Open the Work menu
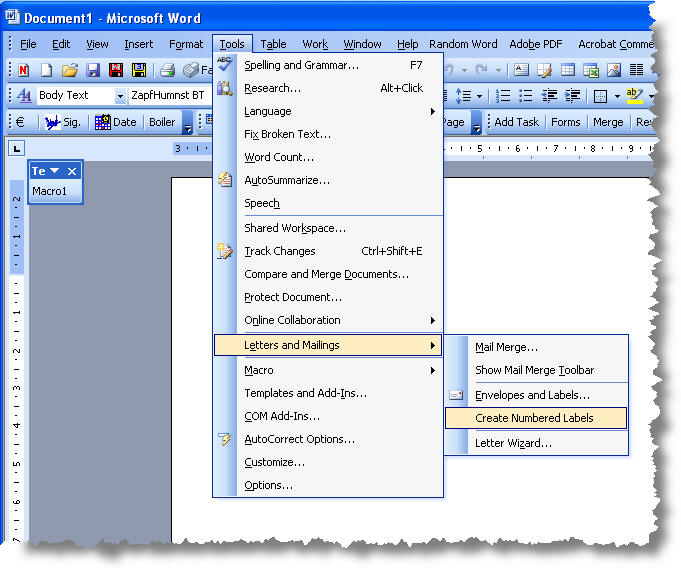This screenshot has width=681, height=568. [x=315, y=44]
